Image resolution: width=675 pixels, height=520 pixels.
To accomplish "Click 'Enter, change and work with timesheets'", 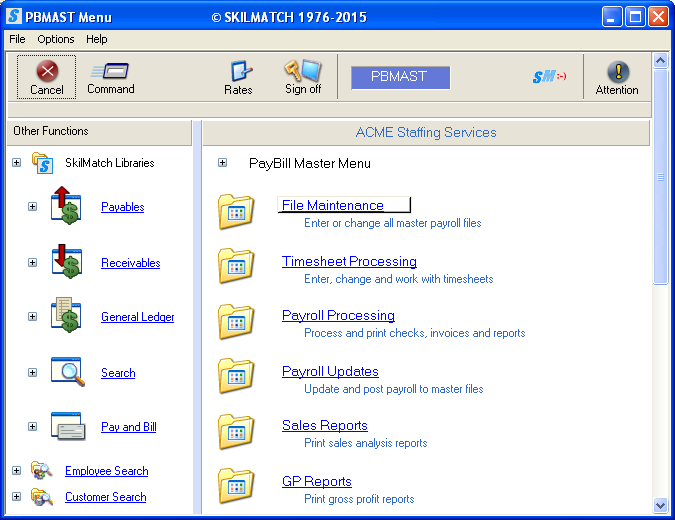I will (x=399, y=279).
